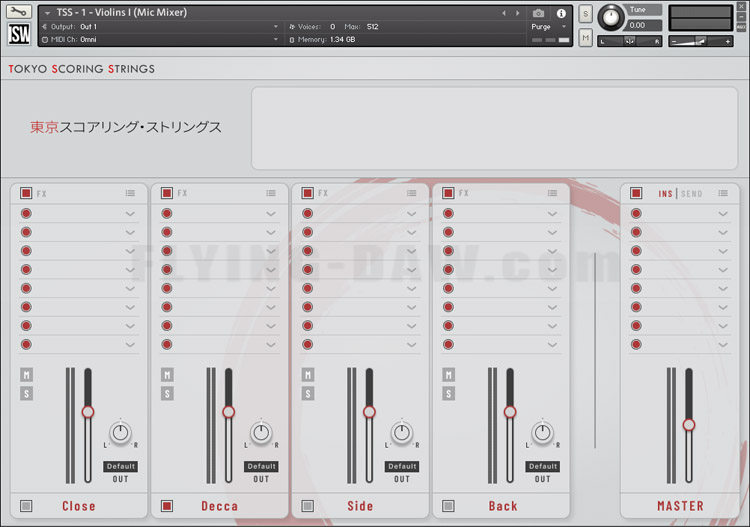
Task: Adjust the Back channel pan knob
Action: (542, 433)
